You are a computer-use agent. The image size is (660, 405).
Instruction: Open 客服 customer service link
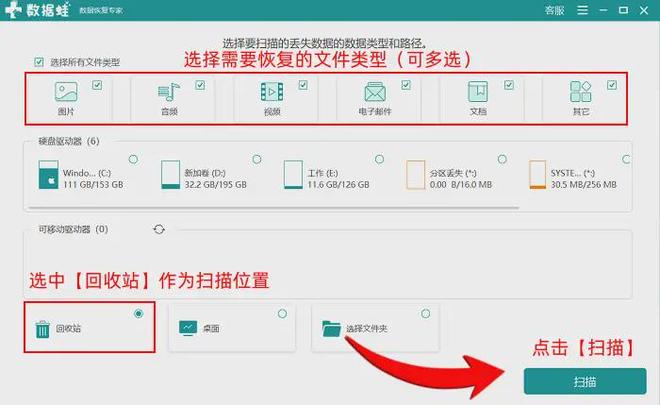tap(554, 10)
